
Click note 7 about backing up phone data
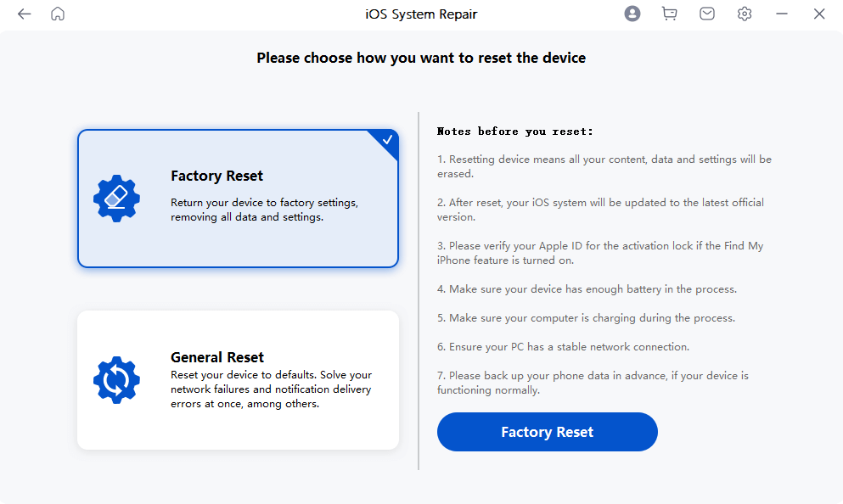click(593, 383)
